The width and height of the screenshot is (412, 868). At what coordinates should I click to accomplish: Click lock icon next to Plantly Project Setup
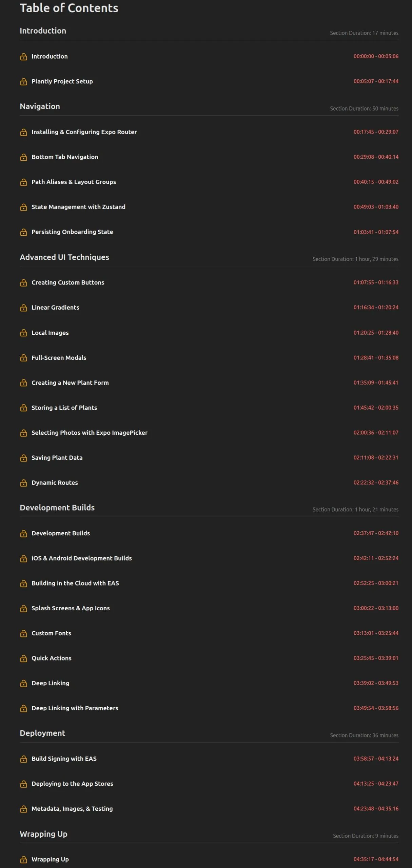coord(23,82)
